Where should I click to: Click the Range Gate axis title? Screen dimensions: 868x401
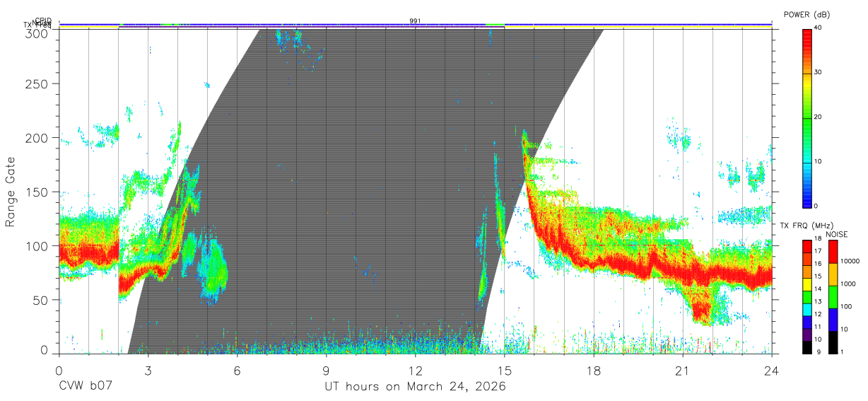(11, 191)
